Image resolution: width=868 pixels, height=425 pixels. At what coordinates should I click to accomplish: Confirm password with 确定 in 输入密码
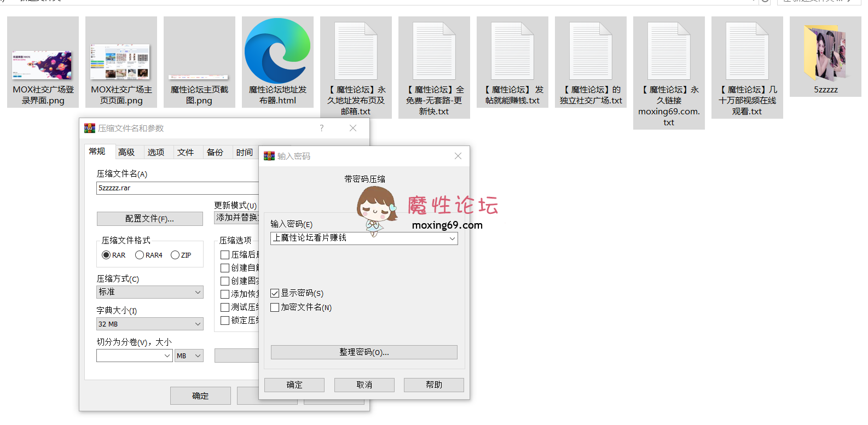[x=294, y=385]
